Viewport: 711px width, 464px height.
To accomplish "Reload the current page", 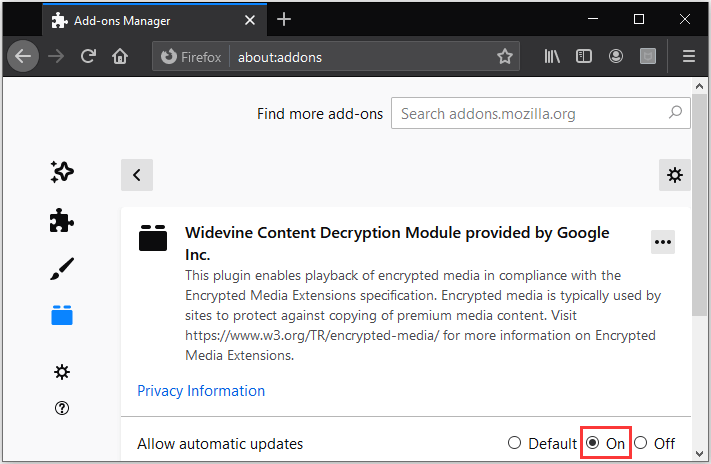I will 87,57.
